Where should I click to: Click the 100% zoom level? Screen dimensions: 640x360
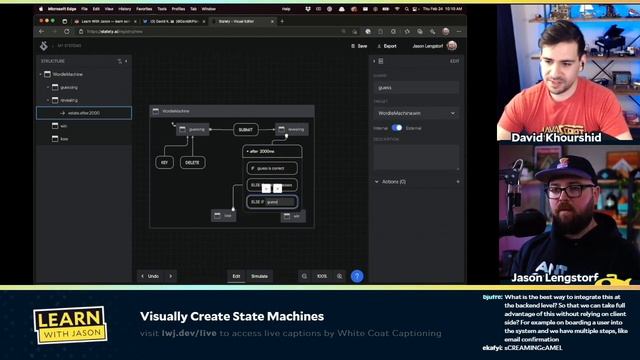[x=322, y=276]
